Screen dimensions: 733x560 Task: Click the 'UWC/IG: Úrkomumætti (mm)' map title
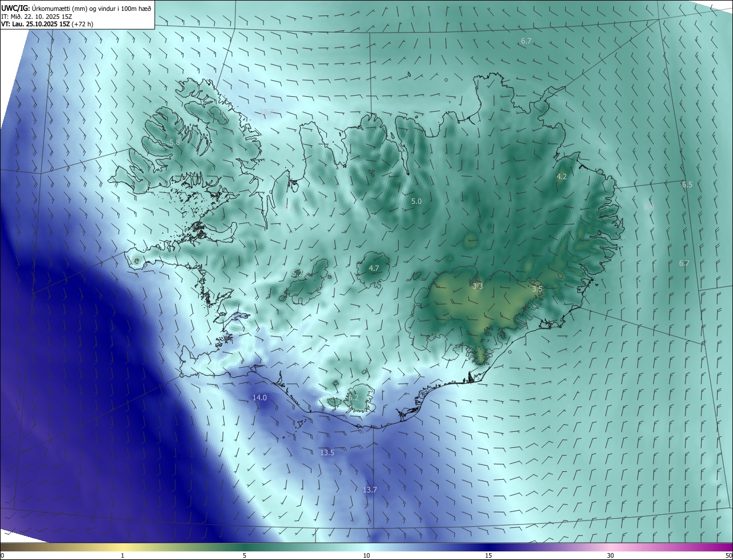[x=76, y=8]
